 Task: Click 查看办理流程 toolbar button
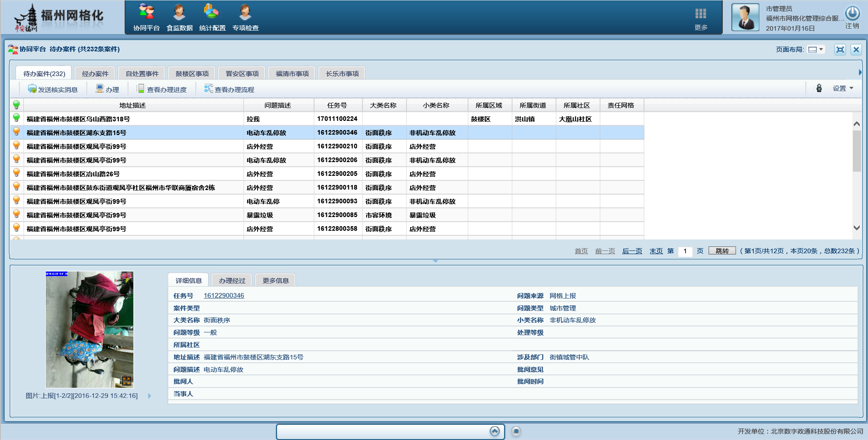[x=229, y=89]
